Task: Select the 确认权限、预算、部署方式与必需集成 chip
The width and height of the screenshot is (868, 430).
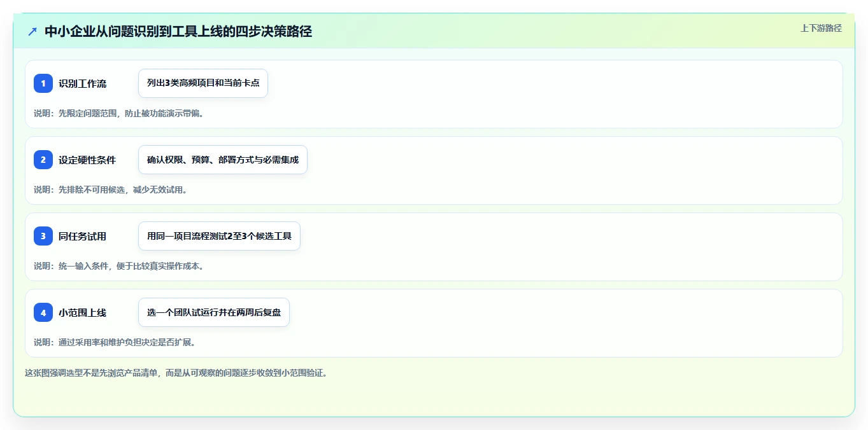Action: point(223,160)
